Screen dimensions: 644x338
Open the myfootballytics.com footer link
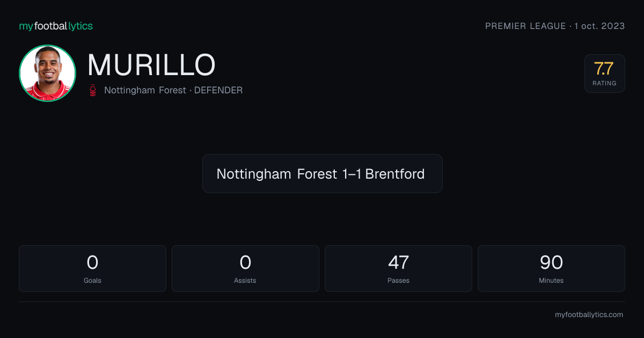(589, 315)
